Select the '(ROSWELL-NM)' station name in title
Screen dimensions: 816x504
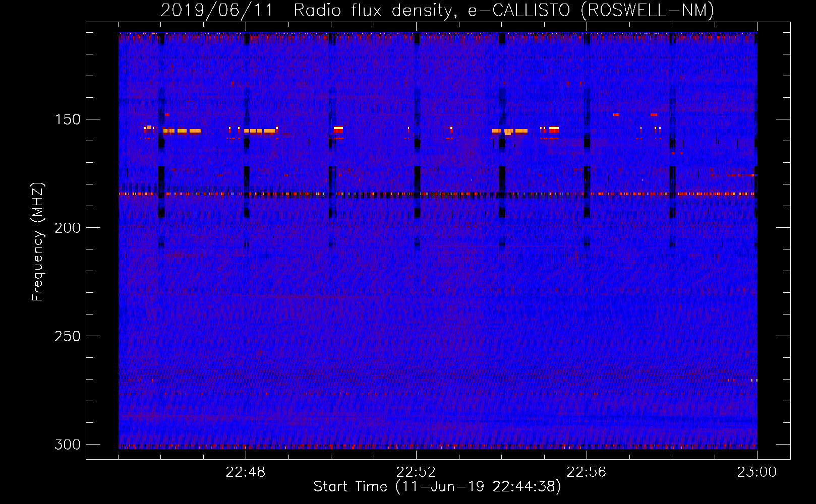tap(648, 10)
